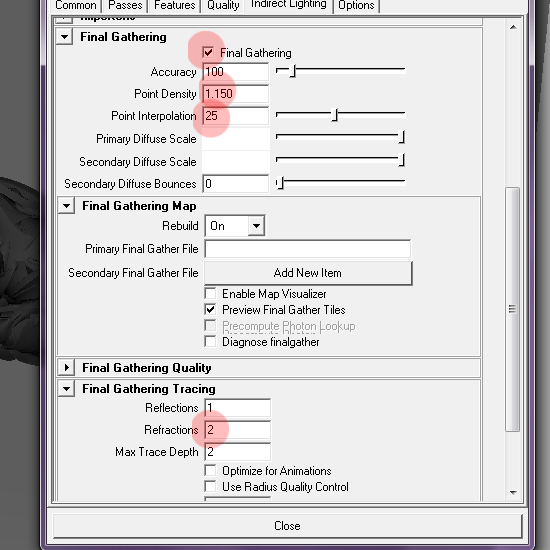The height and width of the screenshot is (550, 550).
Task: Click the Primary Diffuse Scale color field
Action: (x=236, y=139)
